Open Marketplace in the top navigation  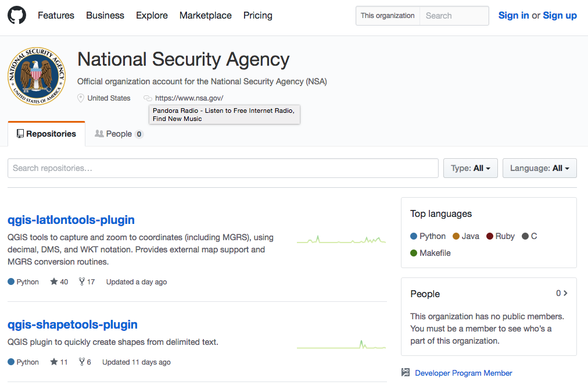(x=206, y=15)
